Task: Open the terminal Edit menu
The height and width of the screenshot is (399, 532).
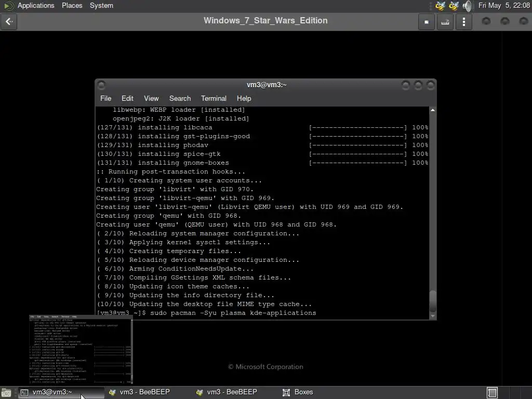Action: coord(127,98)
